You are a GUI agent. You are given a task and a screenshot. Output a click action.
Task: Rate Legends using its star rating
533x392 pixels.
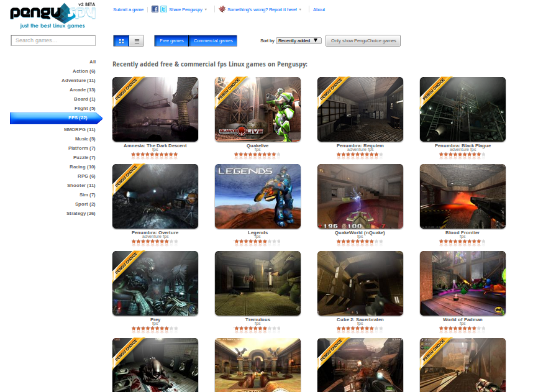tap(257, 242)
